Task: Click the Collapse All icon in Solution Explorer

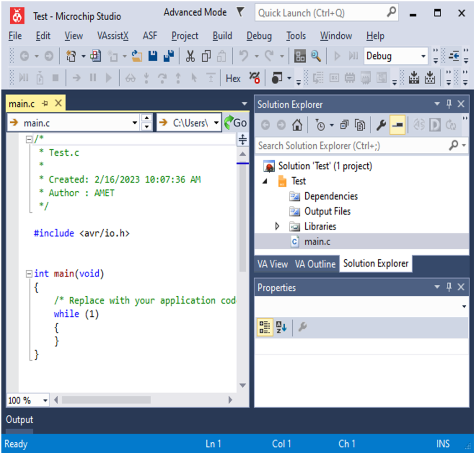Action: click(x=344, y=125)
